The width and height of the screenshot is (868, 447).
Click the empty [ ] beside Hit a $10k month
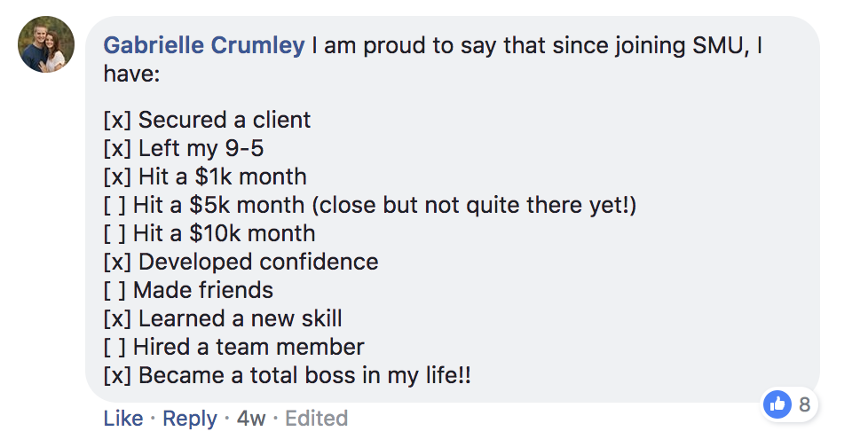click(x=115, y=233)
